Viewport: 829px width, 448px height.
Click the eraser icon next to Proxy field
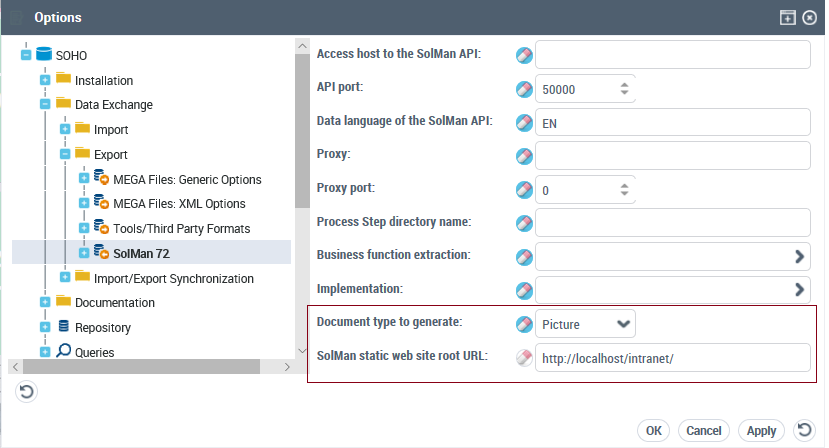coord(524,156)
